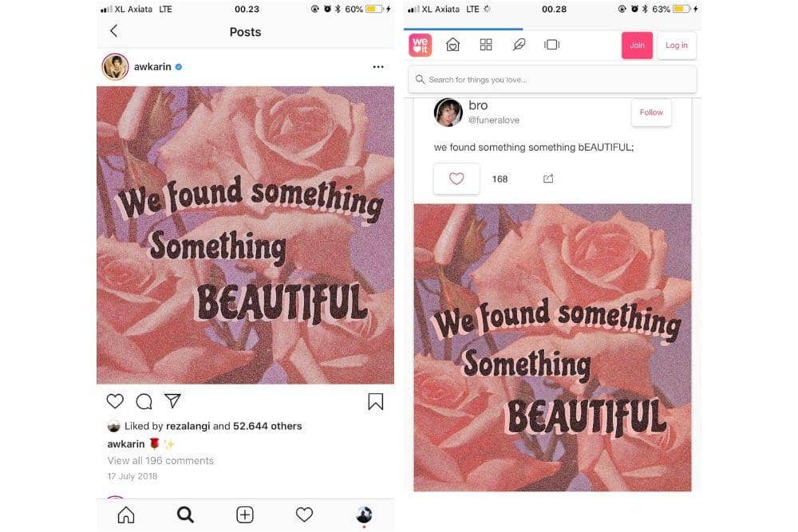
Task: Open collections via the grid icon
Action: [x=486, y=45]
